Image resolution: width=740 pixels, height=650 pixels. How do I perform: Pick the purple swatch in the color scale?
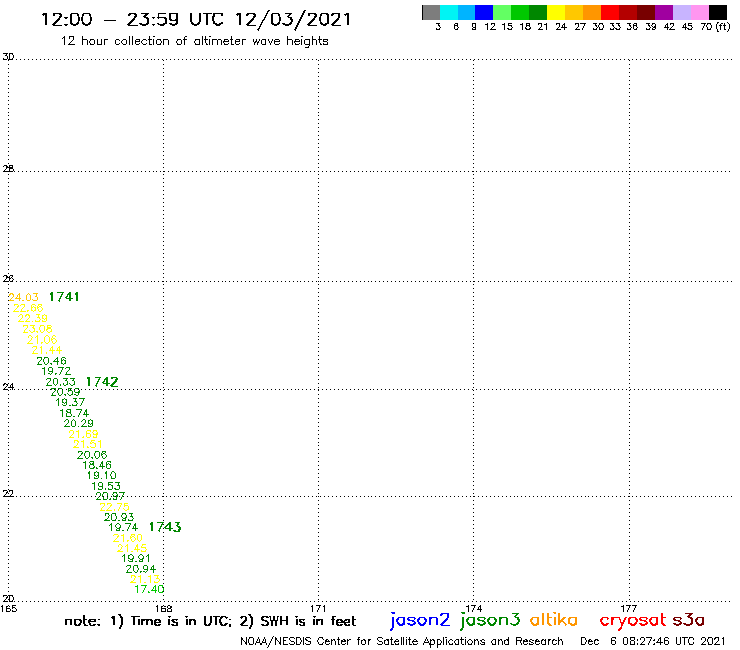pos(664,12)
